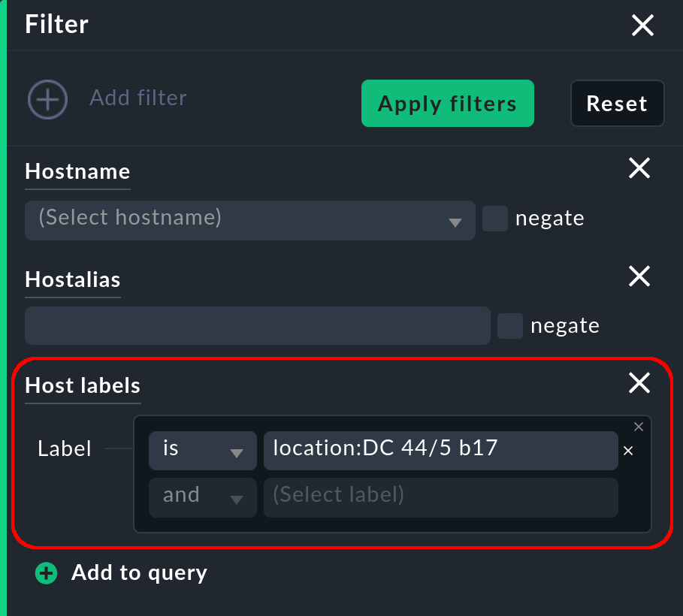Image resolution: width=683 pixels, height=616 pixels.
Task: Open the 'and' boolean operator dropdown
Action: [x=203, y=496]
